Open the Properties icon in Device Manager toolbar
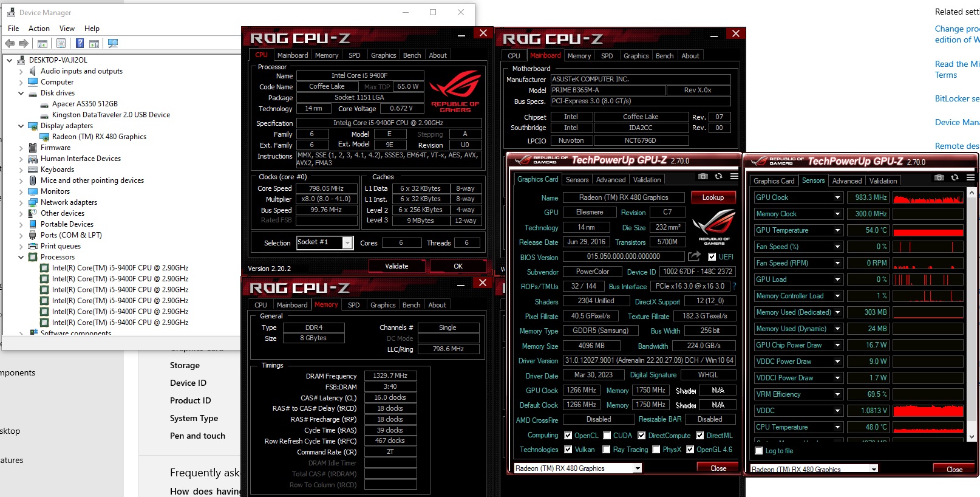The width and height of the screenshot is (980, 497). [61, 43]
